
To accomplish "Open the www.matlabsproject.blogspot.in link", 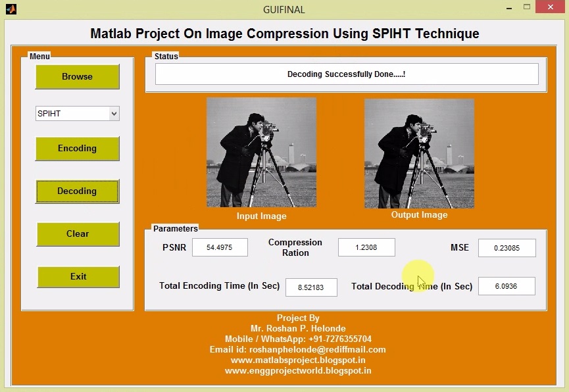I will 298,360.
